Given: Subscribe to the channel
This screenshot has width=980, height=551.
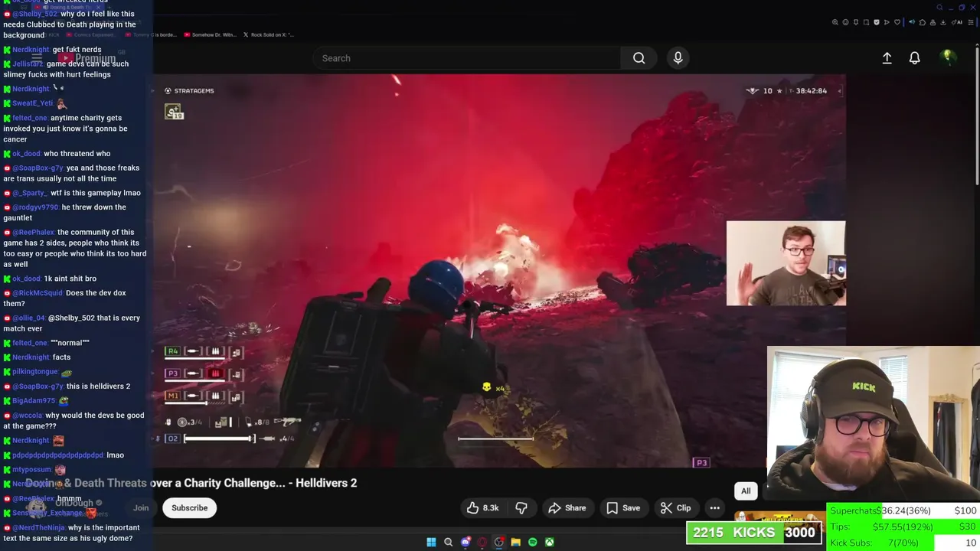Looking at the screenshot, I should pyautogui.click(x=189, y=507).
